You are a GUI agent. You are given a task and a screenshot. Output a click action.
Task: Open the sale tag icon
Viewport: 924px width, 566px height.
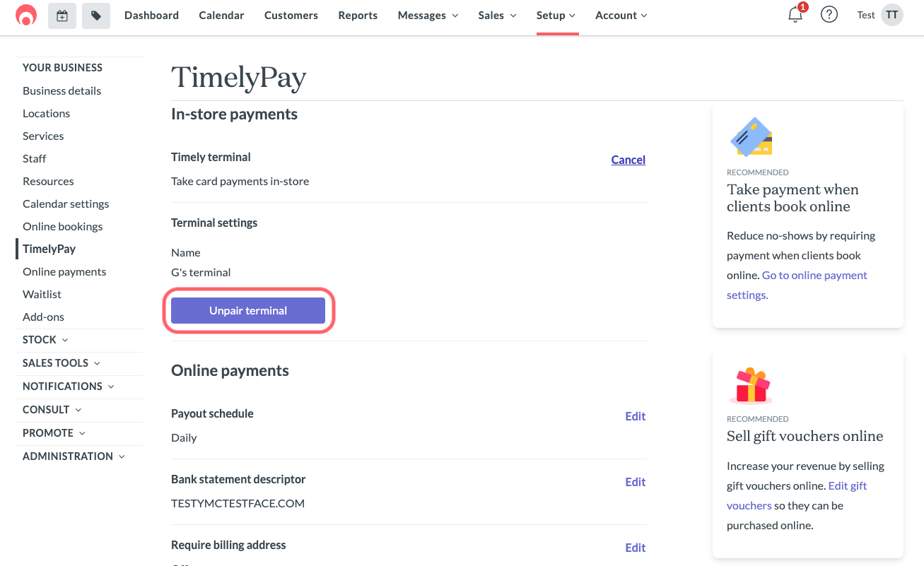click(x=96, y=16)
